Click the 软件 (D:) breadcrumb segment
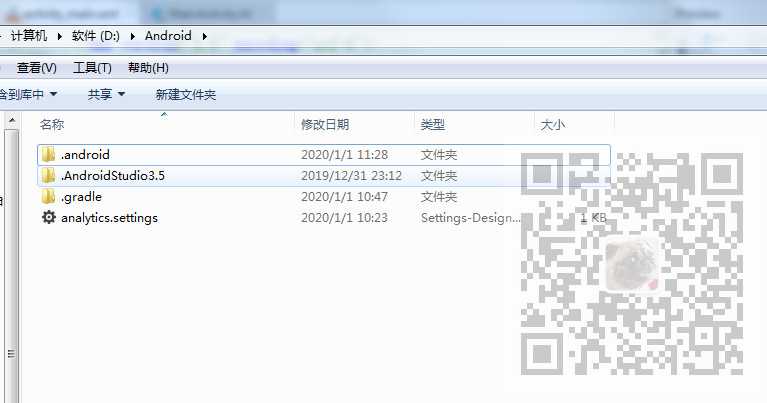The width and height of the screenshot is (767, 403). [x=95, y=36]
